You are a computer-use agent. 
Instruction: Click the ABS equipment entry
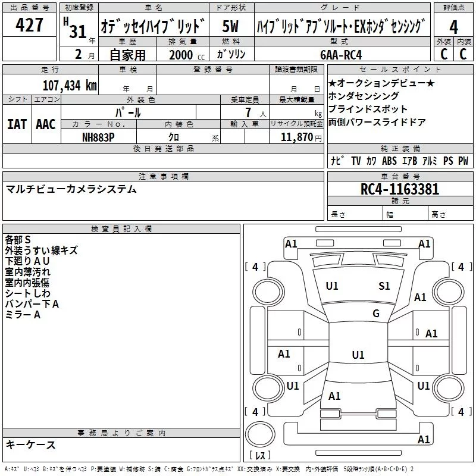[x=389, y=161]
